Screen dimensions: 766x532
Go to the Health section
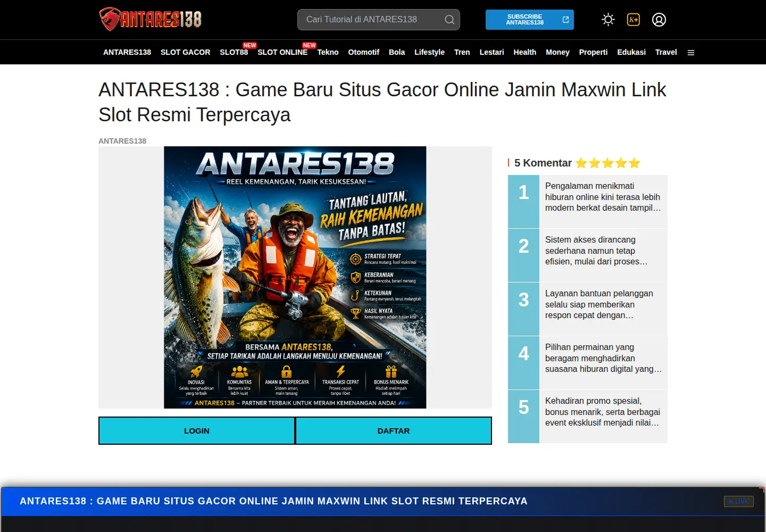tap(524, 52)
